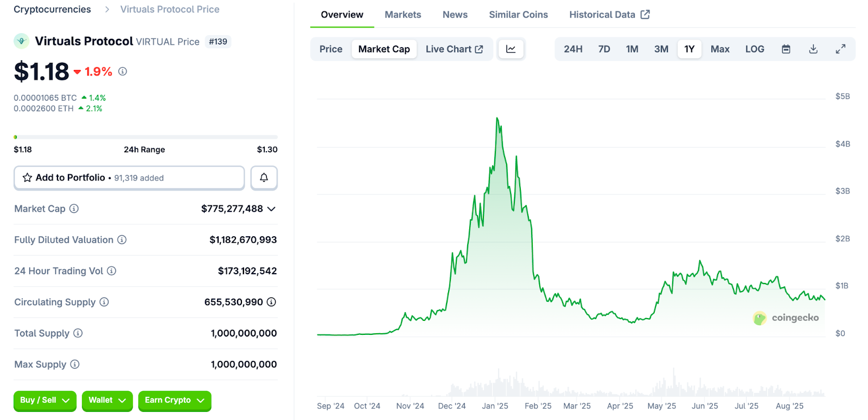
Task: Switch chart to Price view
Action: 330,49
